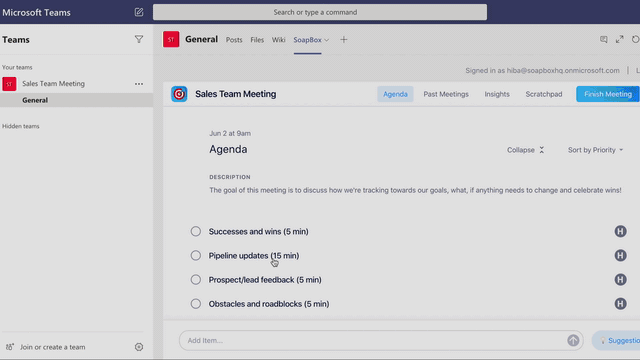
Task: Click the ST channel avatar beside General
Action: tap(171, 40)
